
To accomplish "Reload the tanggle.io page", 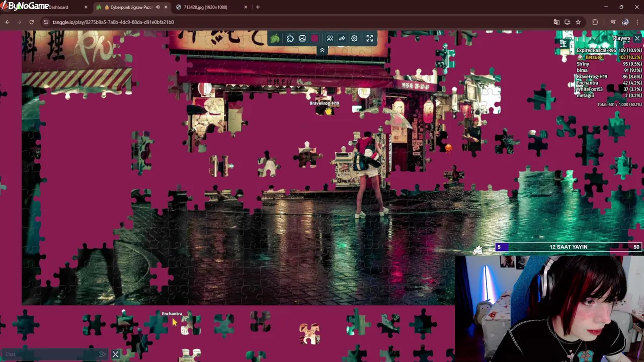I will coord(31,22).
